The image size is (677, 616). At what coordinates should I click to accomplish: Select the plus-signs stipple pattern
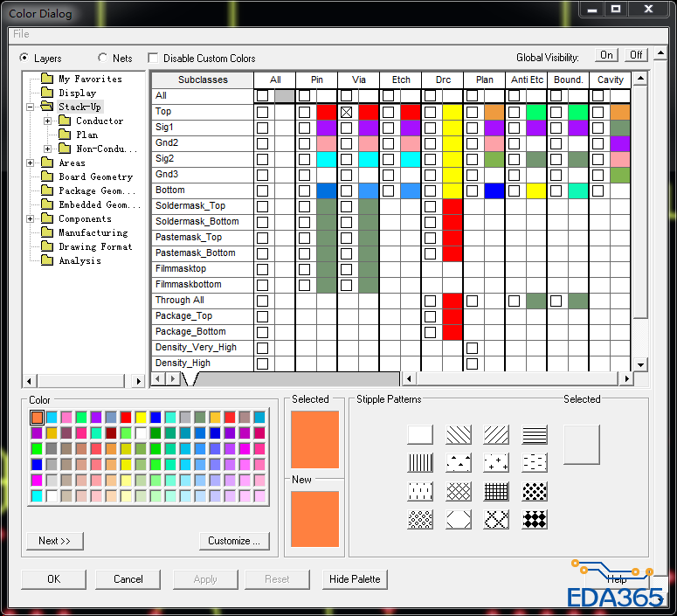click(496, 463)
